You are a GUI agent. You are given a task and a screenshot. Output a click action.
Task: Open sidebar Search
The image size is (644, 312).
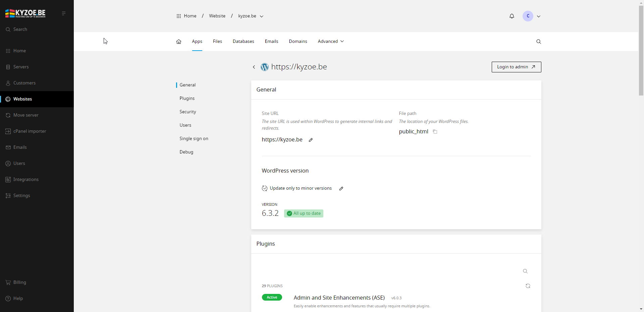(37, 29)
